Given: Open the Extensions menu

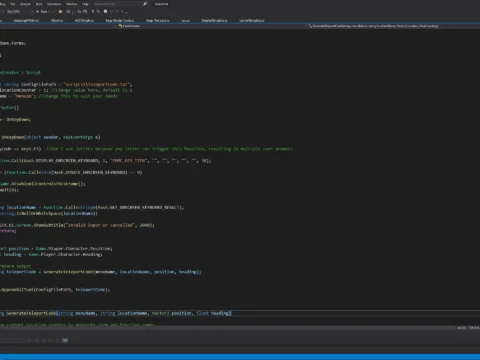Looking at the screenshot, I should coord(54,4).
